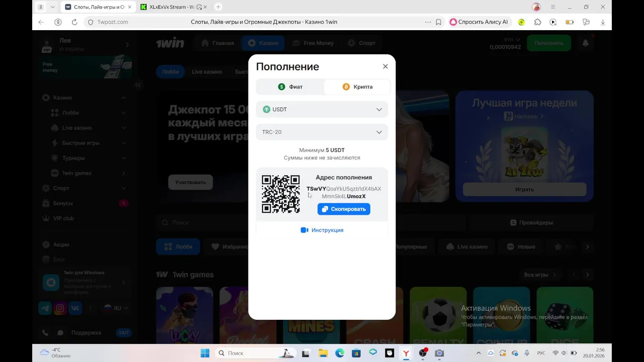Open the Yandex home Я button
This screenshot has height=362, width=644.
[58, 22]
